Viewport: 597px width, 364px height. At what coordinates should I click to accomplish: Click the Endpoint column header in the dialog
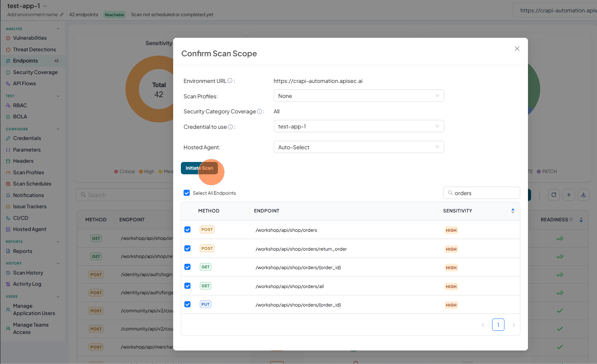click(x=266, y=211)
